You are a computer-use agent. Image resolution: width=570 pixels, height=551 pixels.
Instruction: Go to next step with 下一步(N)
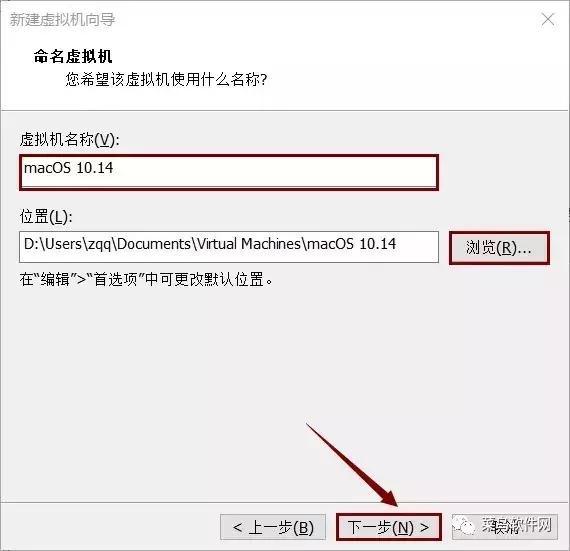[389, 527]
